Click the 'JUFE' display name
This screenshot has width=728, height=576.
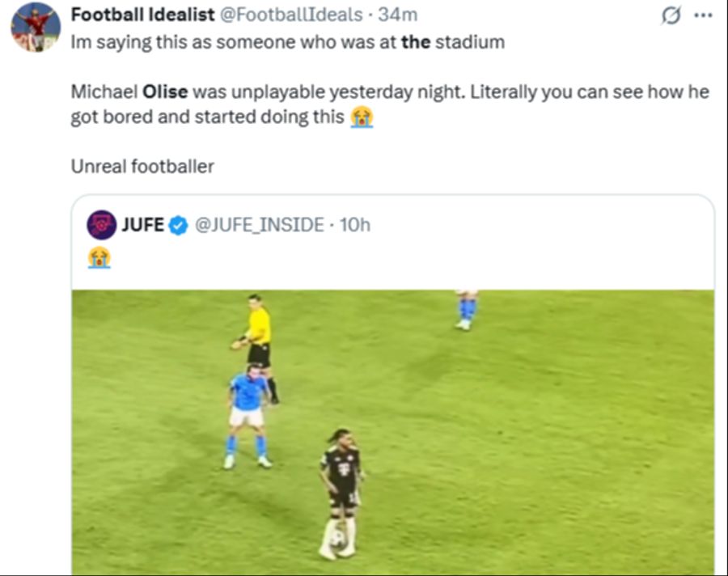click(142, 225)
